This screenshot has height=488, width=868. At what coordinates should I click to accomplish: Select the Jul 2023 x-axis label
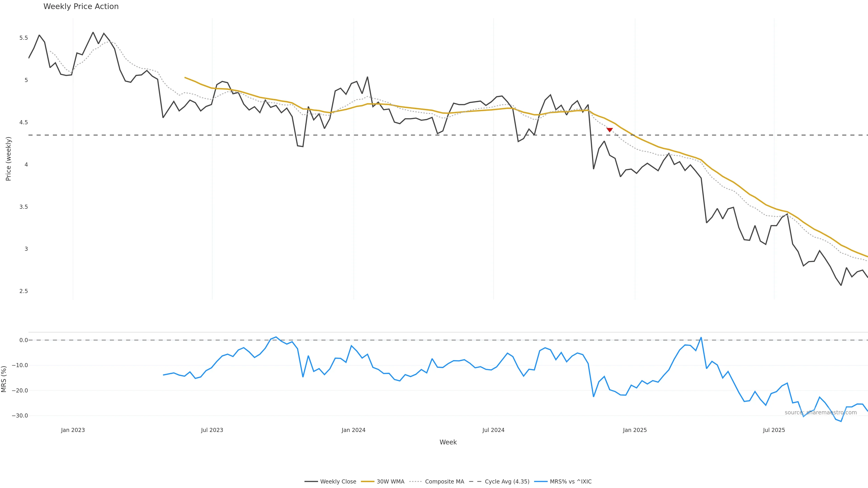212,430
